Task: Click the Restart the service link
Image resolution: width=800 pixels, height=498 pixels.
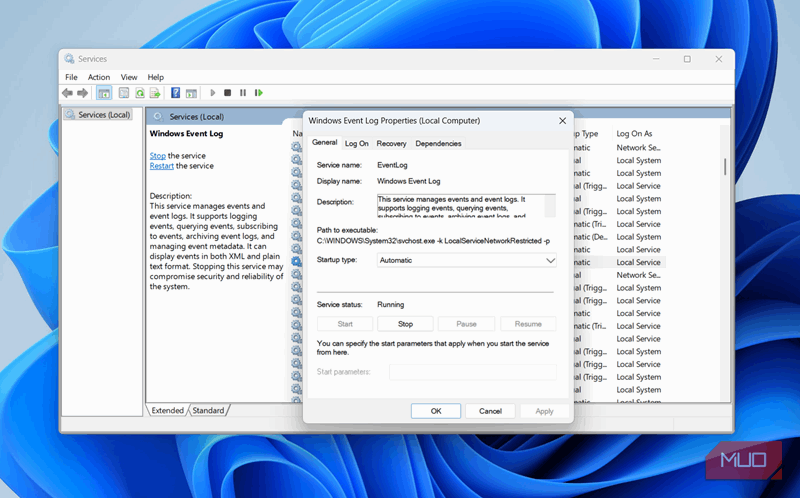Action: point(162,166)
